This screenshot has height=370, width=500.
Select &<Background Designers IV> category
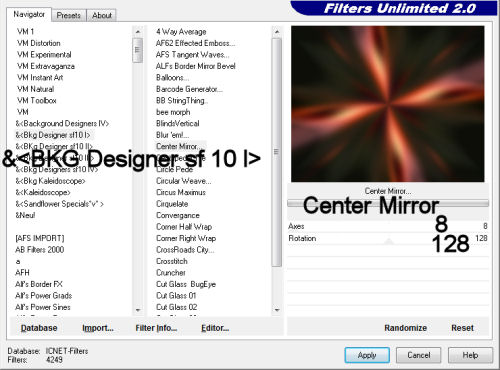(62, 124)
